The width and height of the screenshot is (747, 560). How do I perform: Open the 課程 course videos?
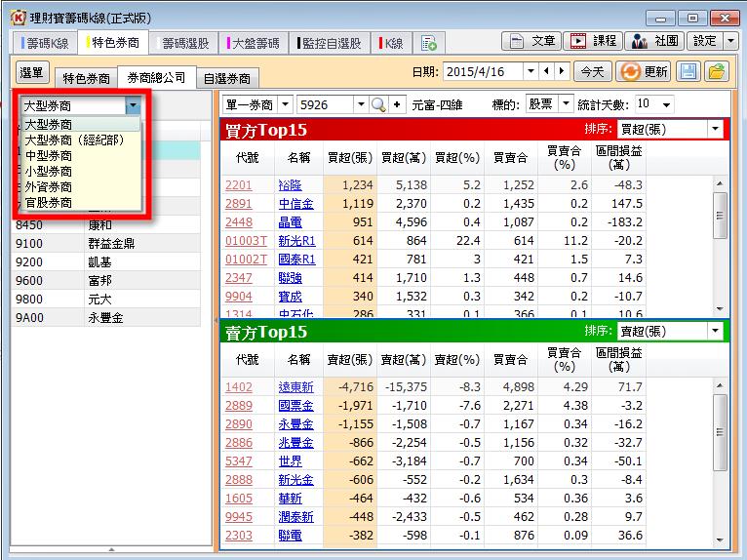(593, 41)
